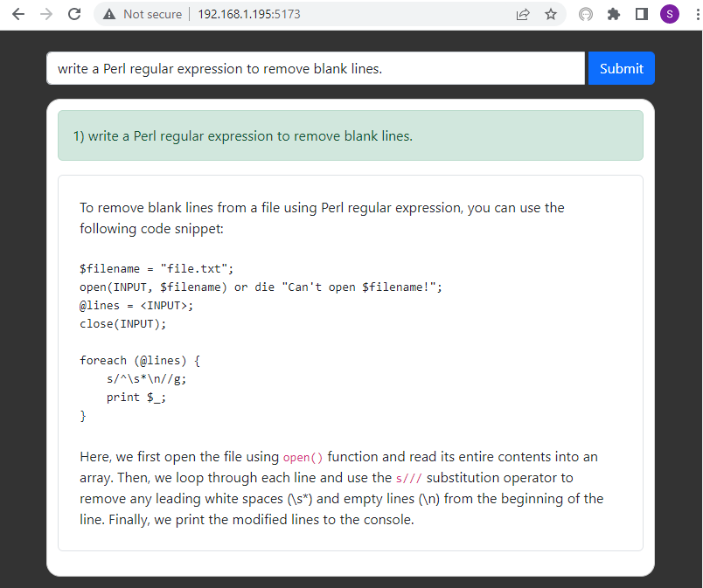The height and width of the screenshot is (588, 703).
Task: Click code line '$filename = "file.txt";'
Action: [x=157, y=269]
